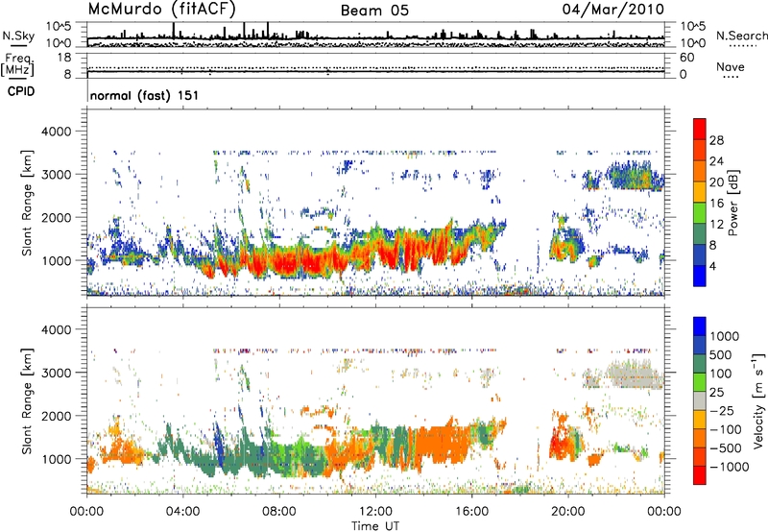Click the Slant Range label of the velocity panel

coord(27,400)
